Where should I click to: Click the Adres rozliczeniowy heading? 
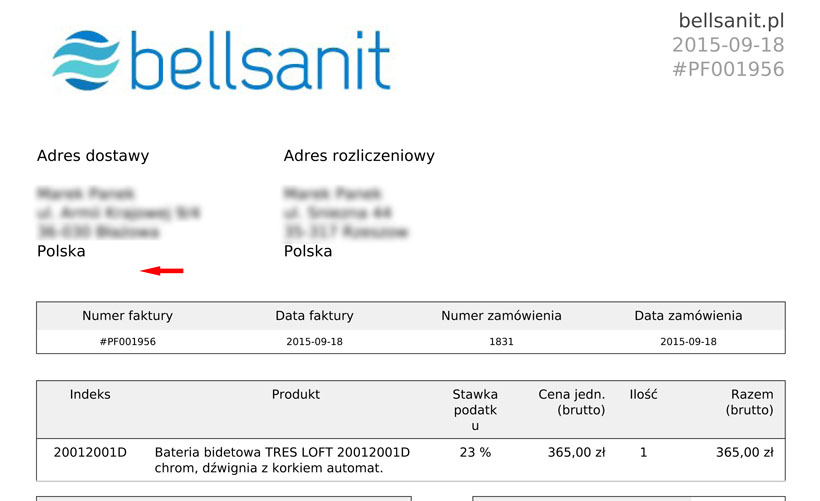tap(359, 156)
